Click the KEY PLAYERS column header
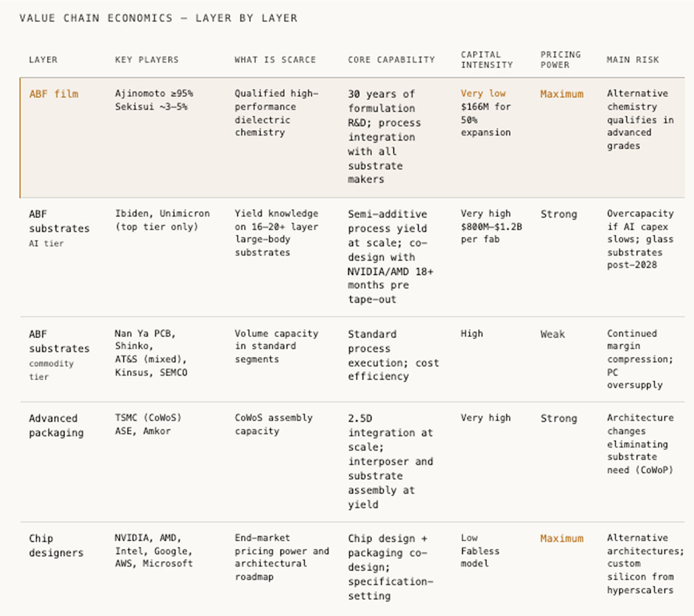 tap(146, 60)
